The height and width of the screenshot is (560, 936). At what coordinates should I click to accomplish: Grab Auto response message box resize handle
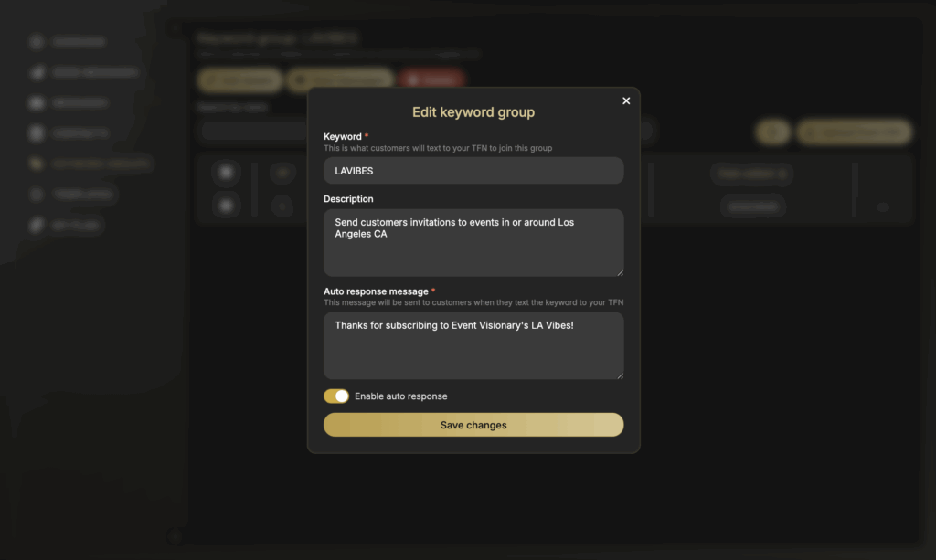click(x=621, y=375)
